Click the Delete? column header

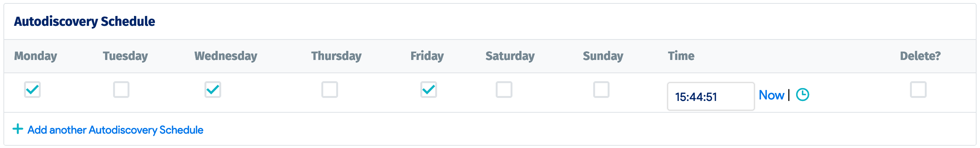point(920,56)
